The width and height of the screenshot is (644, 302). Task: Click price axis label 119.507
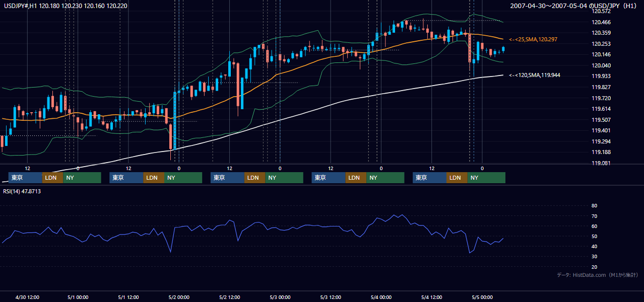point(602,120)
